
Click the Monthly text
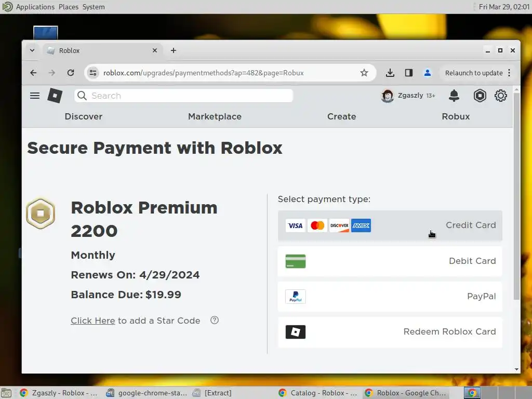(93, 255)
